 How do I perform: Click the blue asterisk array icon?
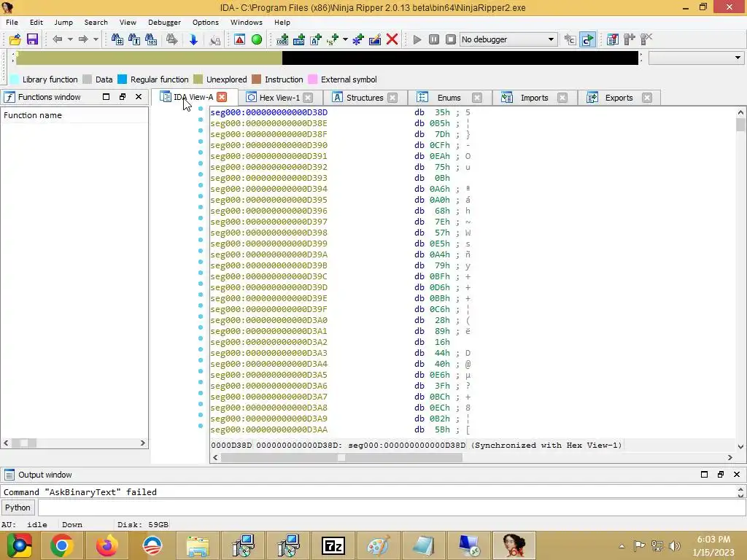357,39
